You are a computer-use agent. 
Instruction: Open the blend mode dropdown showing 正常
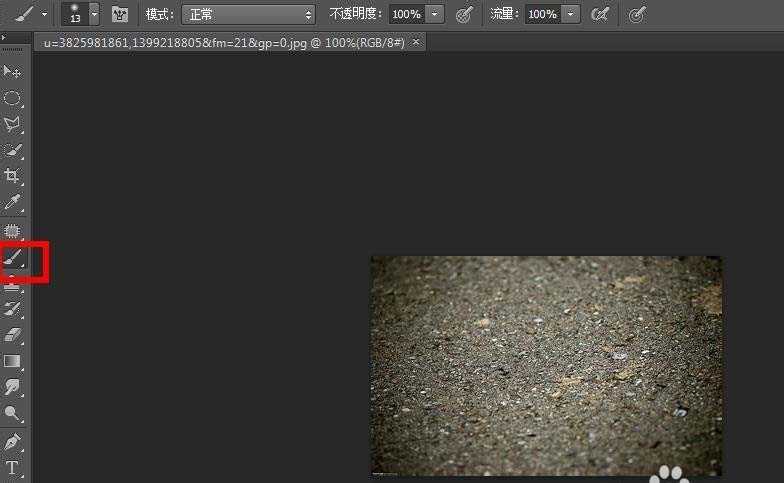click(248, 15)
